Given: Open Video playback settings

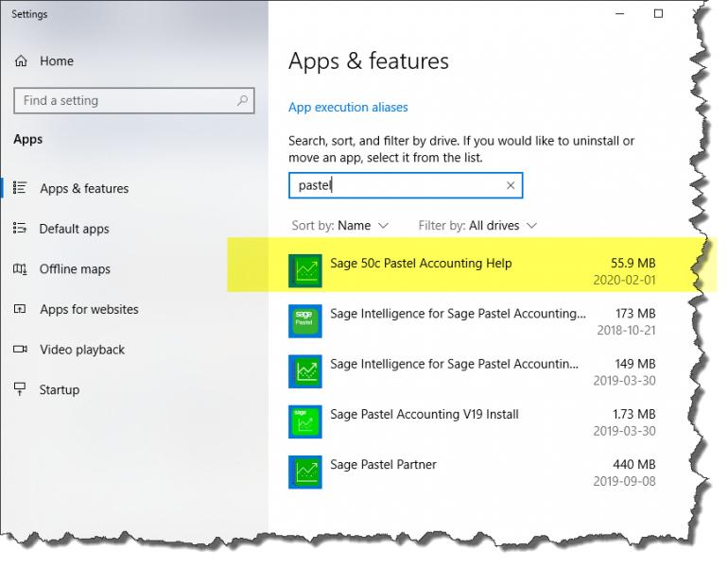Looking at the screenshot, I should point(82,350).
